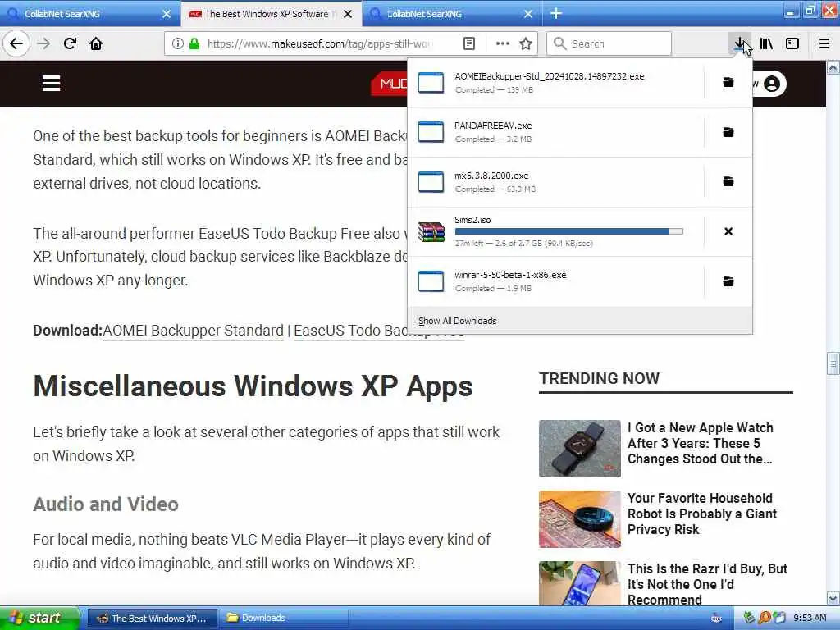Open the Library toolbar icon
Screen dimensions: 840x630
click(x=766, y=43)
